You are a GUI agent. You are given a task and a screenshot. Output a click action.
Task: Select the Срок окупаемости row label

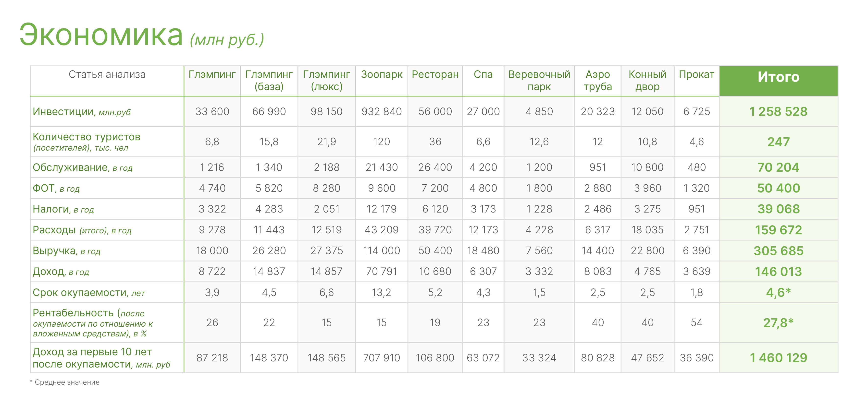pyautogui.click(x=89, y=293)
